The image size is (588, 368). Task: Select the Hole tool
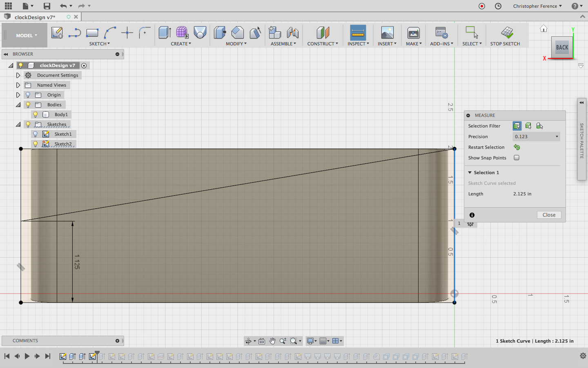pos(200,33)
